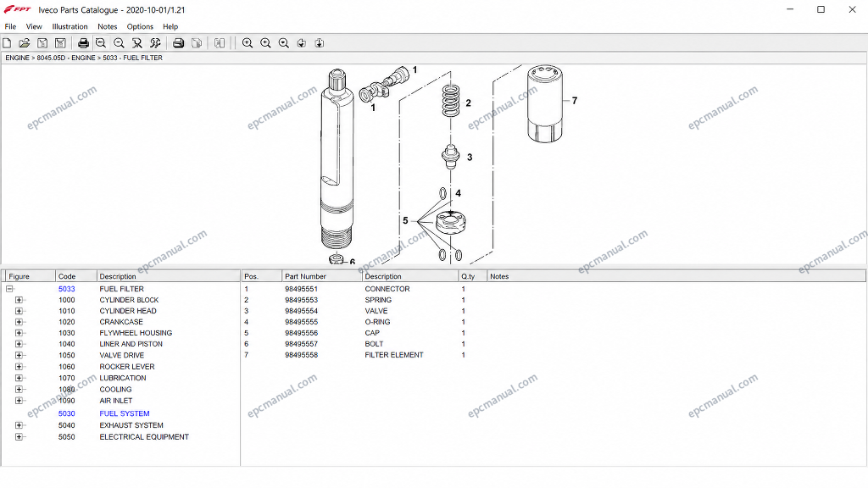868x488 pixels.
Task: Select the SPRING row, part 98495553
Action: tap(554, 300)
